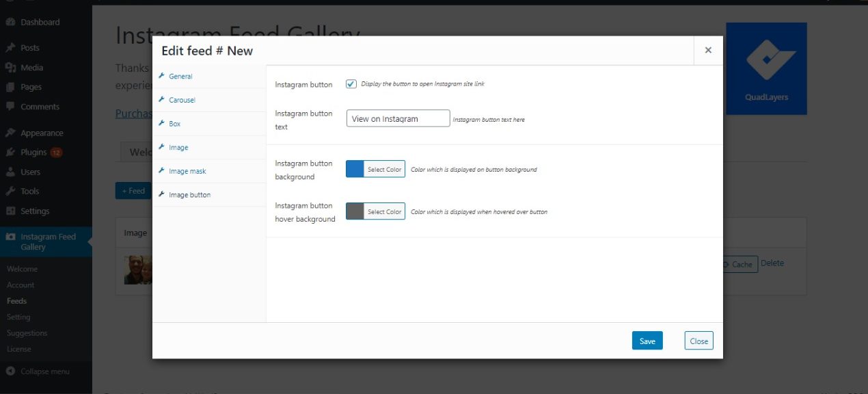
Task: Click the Plugins plug icon
Action: tap(10, 152)
